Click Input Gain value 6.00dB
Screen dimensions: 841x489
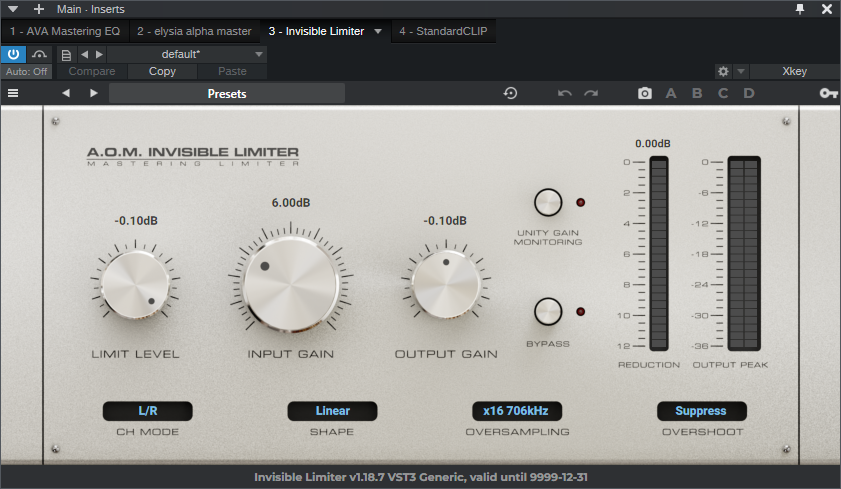pos(291,203)
